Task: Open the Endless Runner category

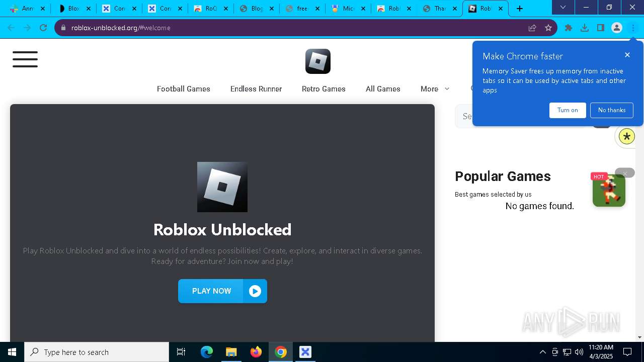Action: (256, 89)
